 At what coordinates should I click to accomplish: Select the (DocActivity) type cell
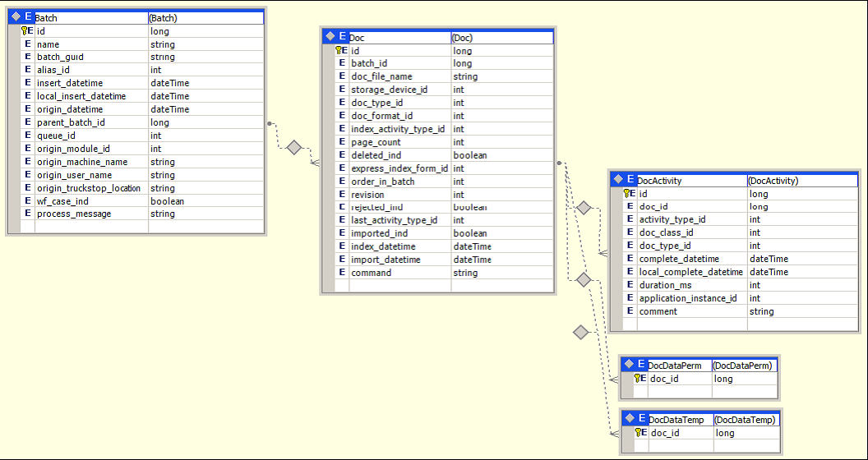click(x=803, y=181)
